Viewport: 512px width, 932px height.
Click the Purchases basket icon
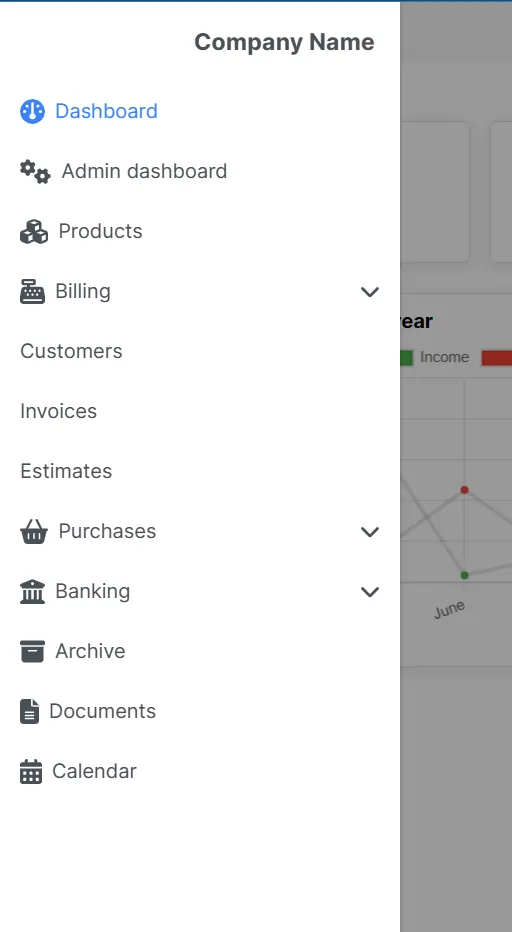[x=34, y=531]
